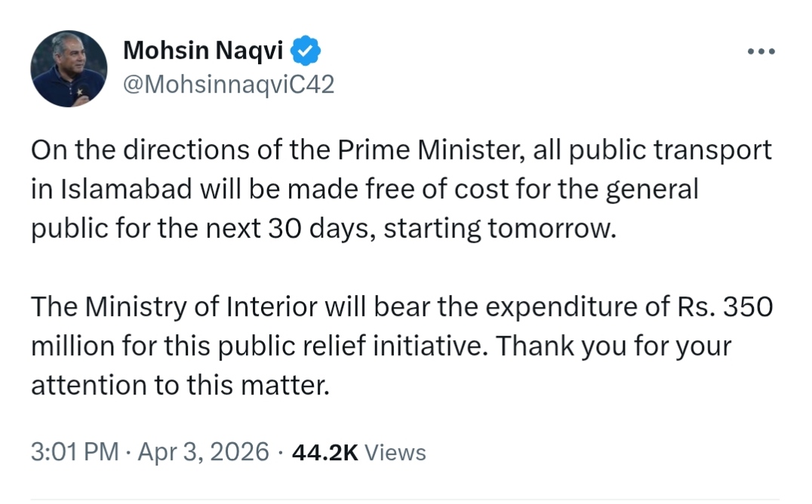Click the blue verified badge

pyautogui.click(x=306, y=51)
